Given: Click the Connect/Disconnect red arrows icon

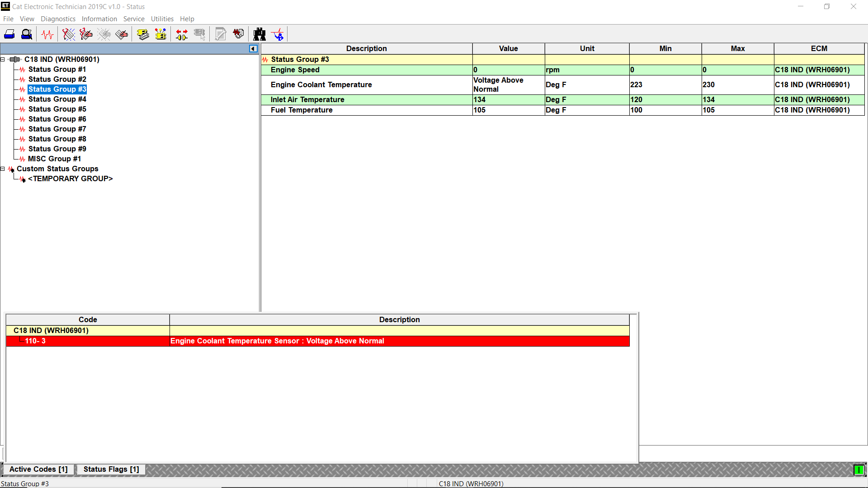Looking at the screenshot, I should click(182, 34).
